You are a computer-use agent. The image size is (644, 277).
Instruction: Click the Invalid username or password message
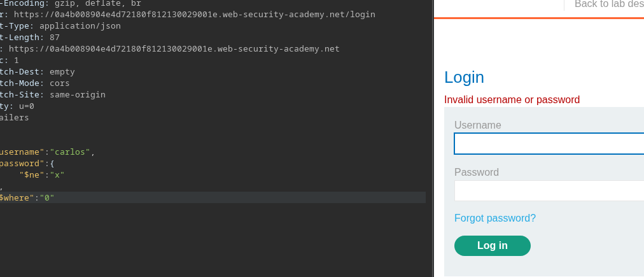point(512,100)
